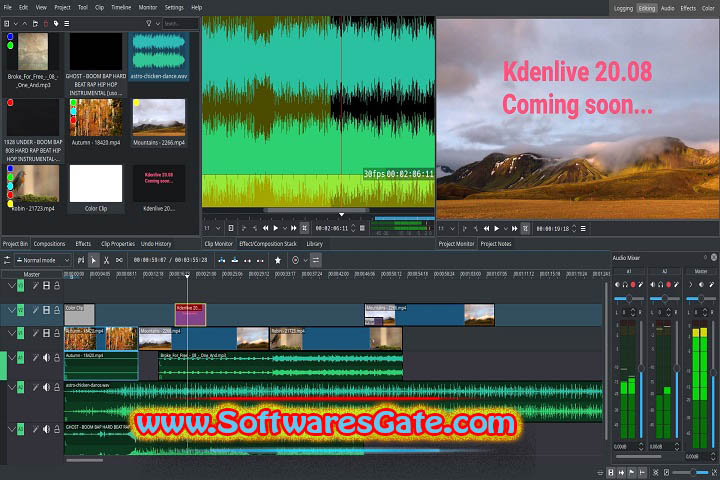
Task: Collapse video track V3 with its chevron
Action: point(11,286)
